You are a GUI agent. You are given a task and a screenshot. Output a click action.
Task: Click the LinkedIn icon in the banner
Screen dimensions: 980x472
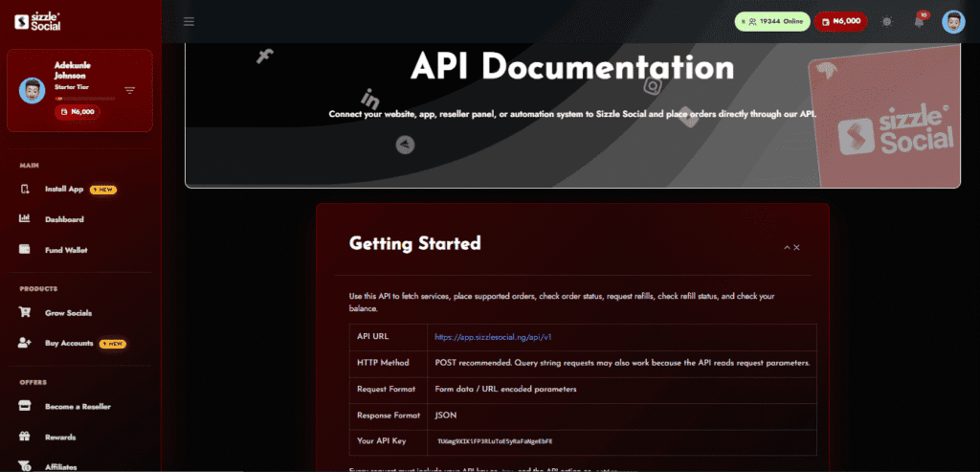coord(370,99)
